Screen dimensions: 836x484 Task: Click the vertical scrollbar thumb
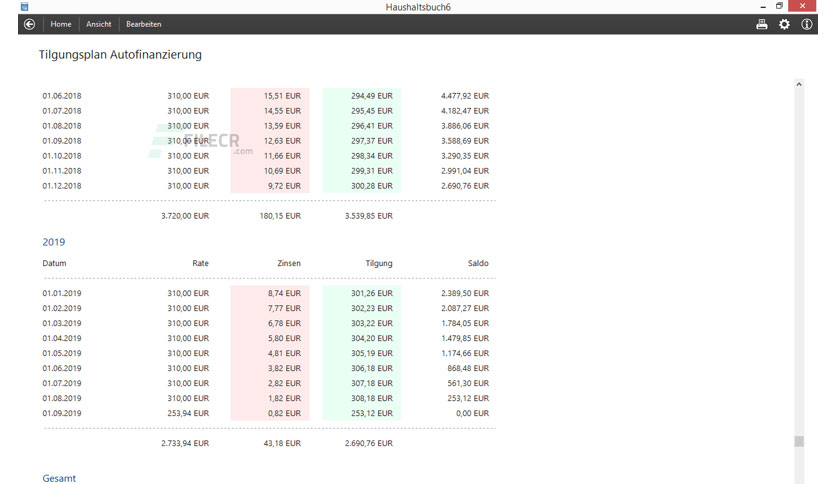[799, 441]
